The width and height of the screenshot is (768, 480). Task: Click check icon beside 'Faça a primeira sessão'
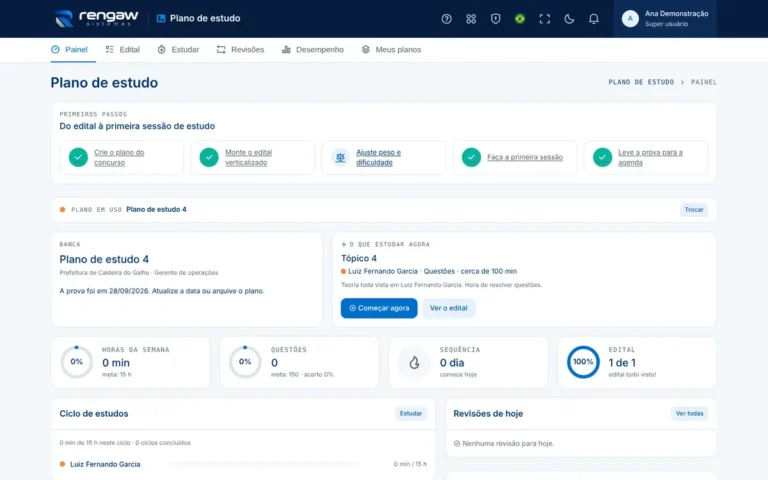(471, 157)
